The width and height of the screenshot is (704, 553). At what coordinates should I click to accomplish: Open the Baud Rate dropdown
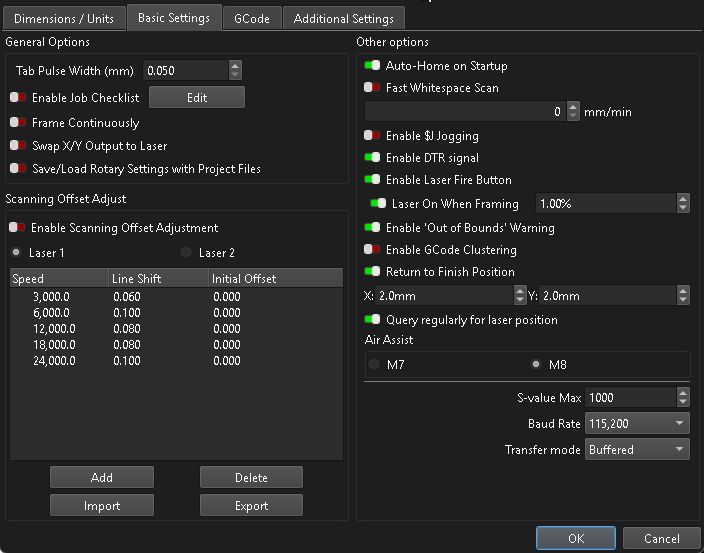tap(637, 424)
